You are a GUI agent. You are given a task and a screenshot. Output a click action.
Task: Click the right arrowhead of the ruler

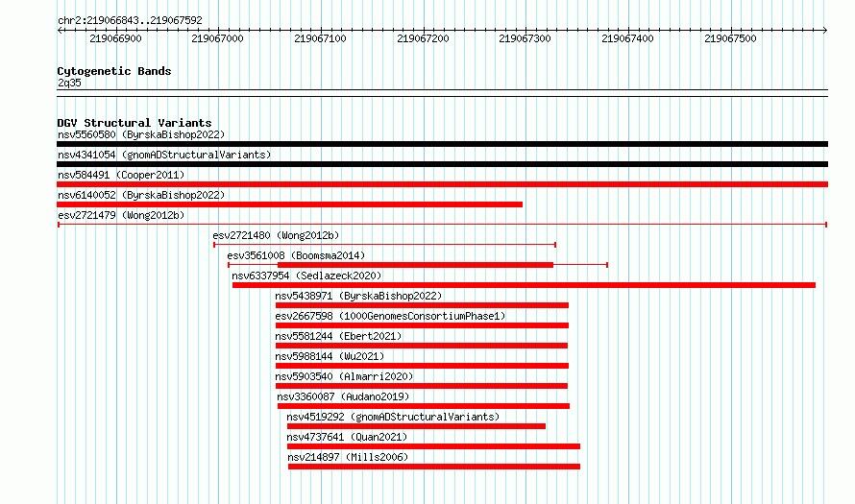825,31
